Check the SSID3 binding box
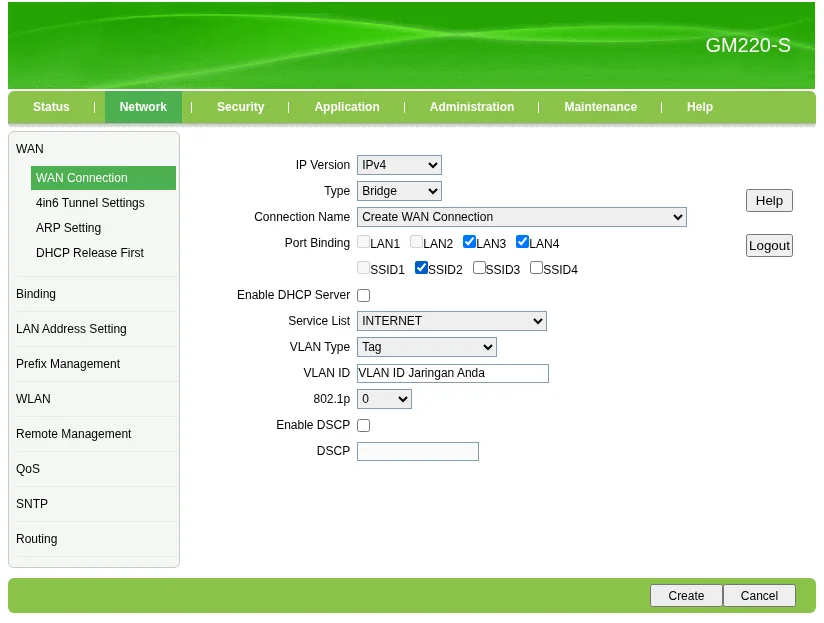Viewport: 824px width, 623px height. pyautogui.click(x=479, y=267)
